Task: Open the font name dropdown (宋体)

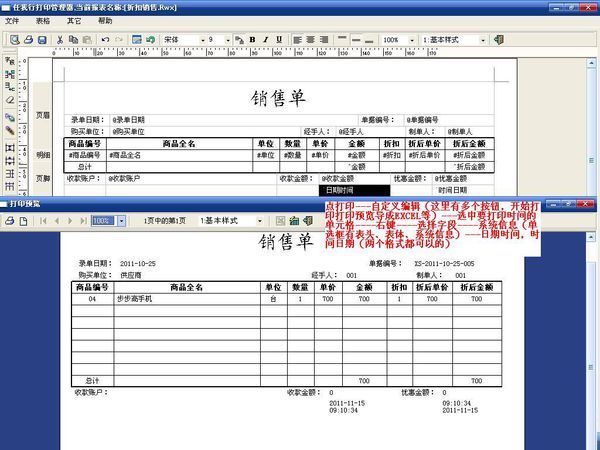Action: pyautogui.click(x=203, y=40)
